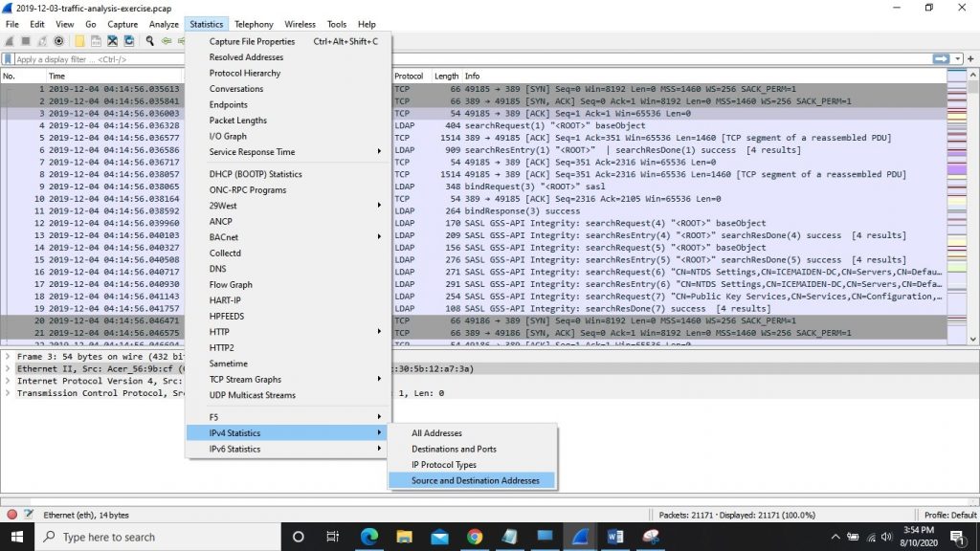Open DHCP (BOOTP) Statistics

point(287,174)
